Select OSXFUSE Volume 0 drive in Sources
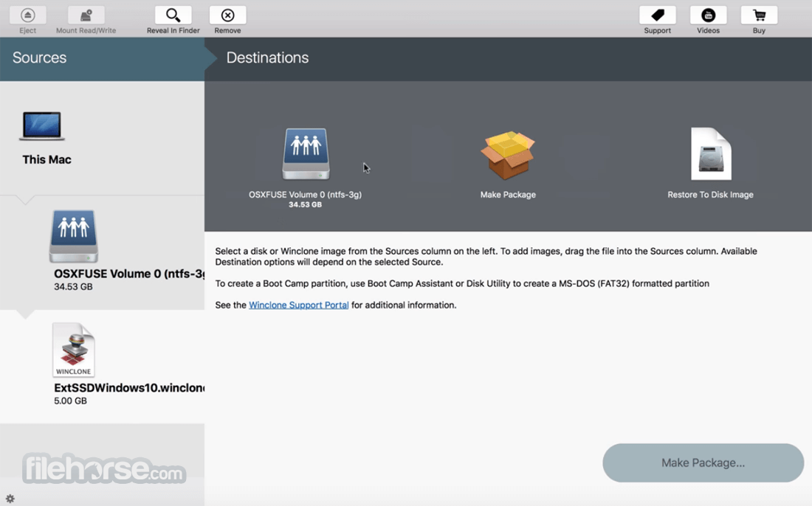The height and width of the screenshot is (506, 812). click(74, 237)
